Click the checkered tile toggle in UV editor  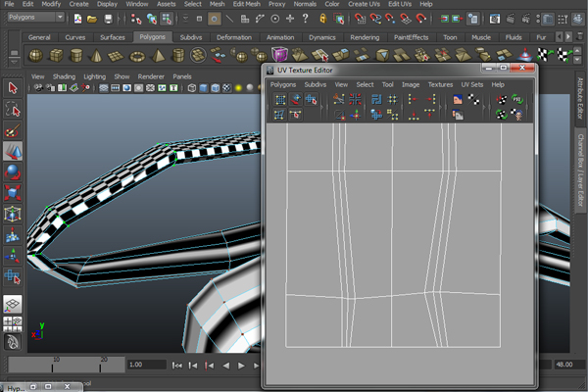click(x=473, y=99)
